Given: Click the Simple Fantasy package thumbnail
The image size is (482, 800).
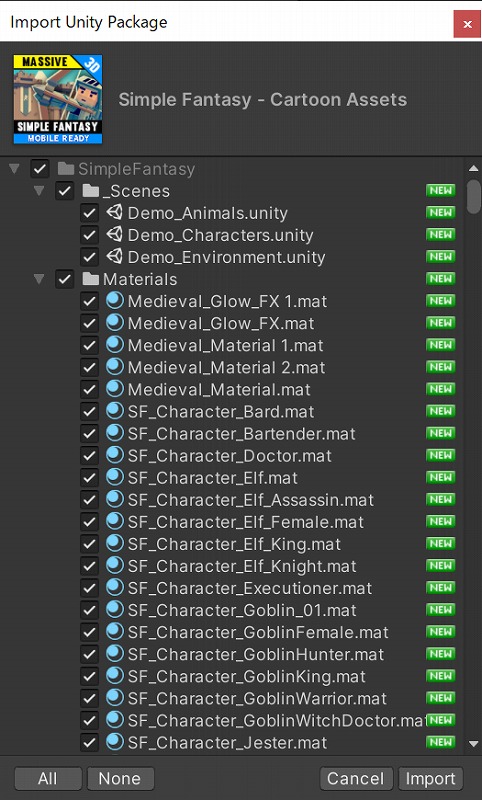Looking at the screenshot, I should (58, 99).
